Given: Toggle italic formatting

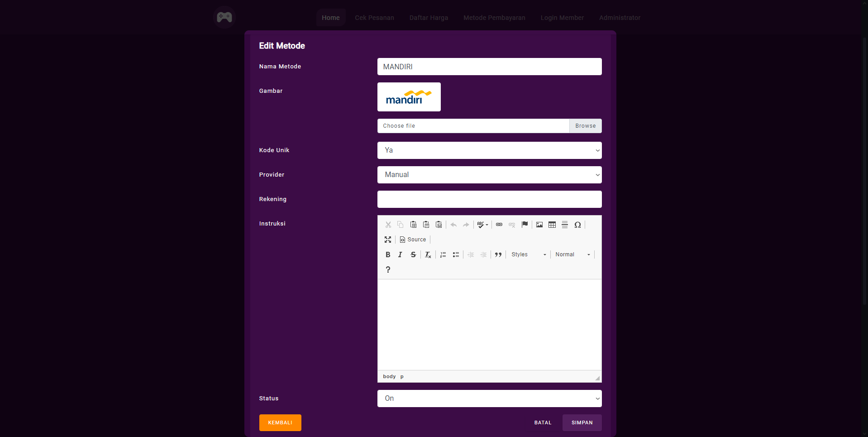Looking at the screenshot, I should [401, 255].
